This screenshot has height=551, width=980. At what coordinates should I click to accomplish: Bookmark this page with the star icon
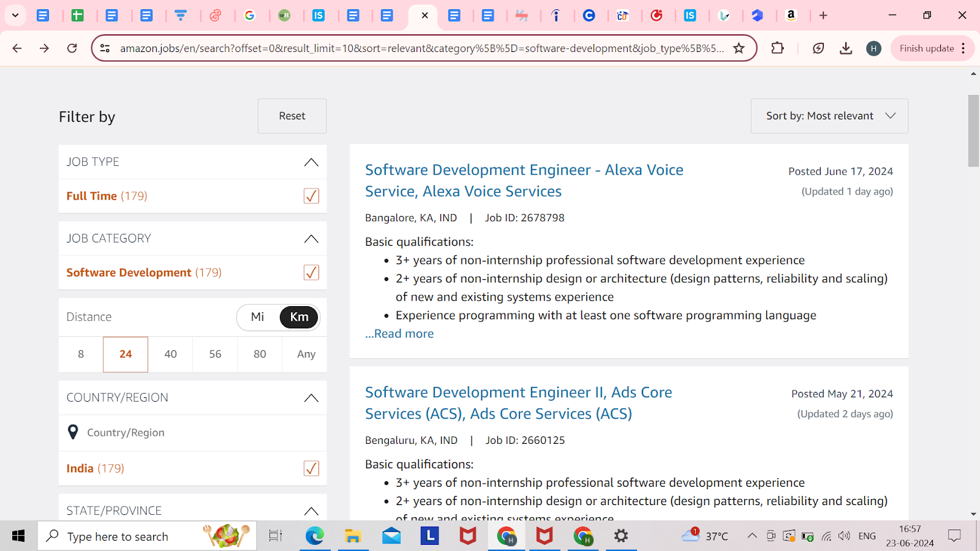click(x=739, y=48)
